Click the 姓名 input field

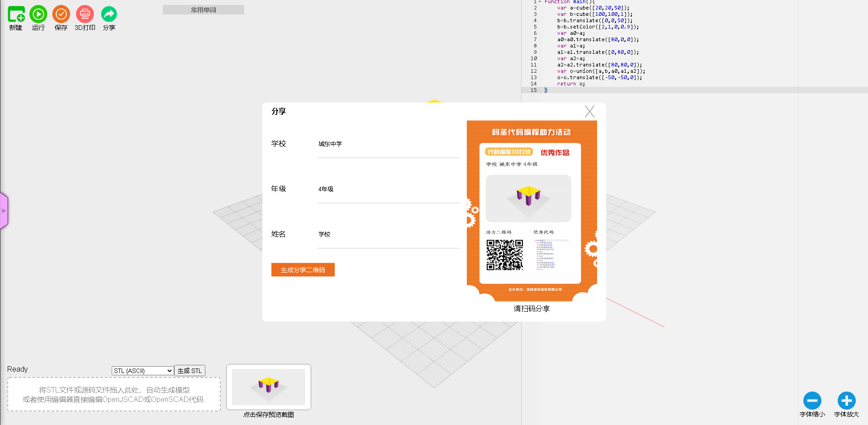[x=388, y=235]
